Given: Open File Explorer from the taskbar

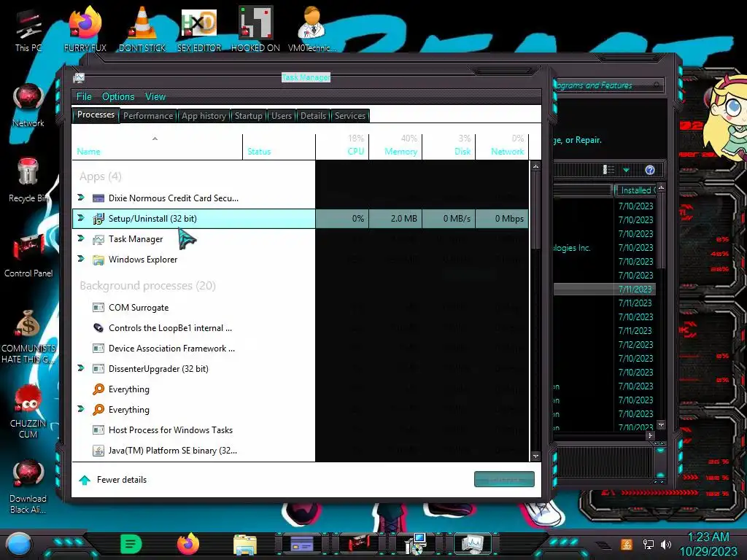Looking at the screenshot, I should pos(245,545).
